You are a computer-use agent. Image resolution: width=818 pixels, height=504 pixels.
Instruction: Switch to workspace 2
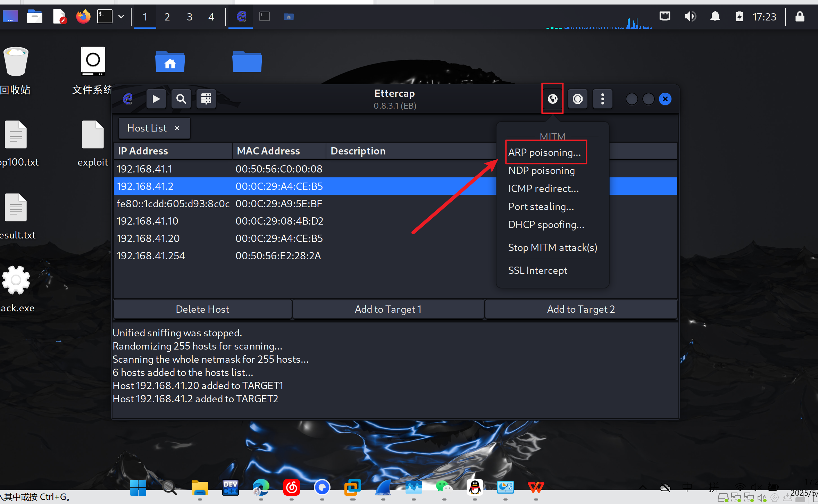coord(167,17)
